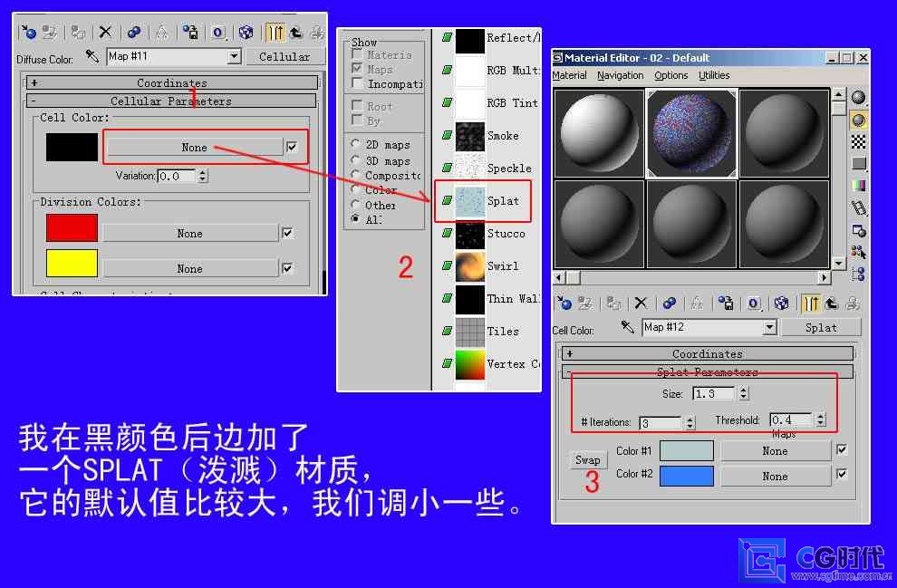Viewport: 897px width, 588px height.
Task: Click Threshold spinner arrows
Action: pos(821,419)
